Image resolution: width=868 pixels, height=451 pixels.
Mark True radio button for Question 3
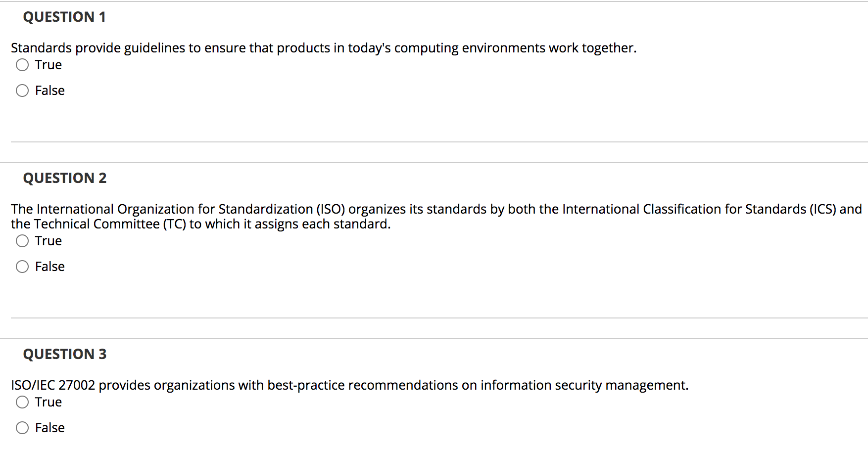pos(22,403)
